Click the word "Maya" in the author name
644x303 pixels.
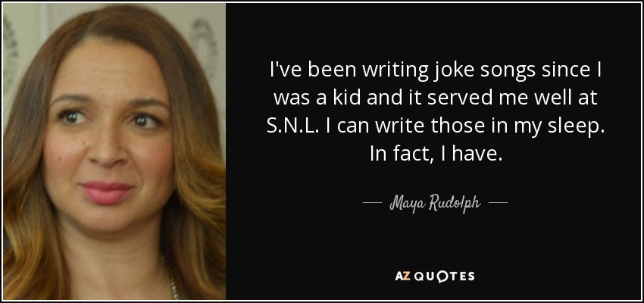pos(406,205)
